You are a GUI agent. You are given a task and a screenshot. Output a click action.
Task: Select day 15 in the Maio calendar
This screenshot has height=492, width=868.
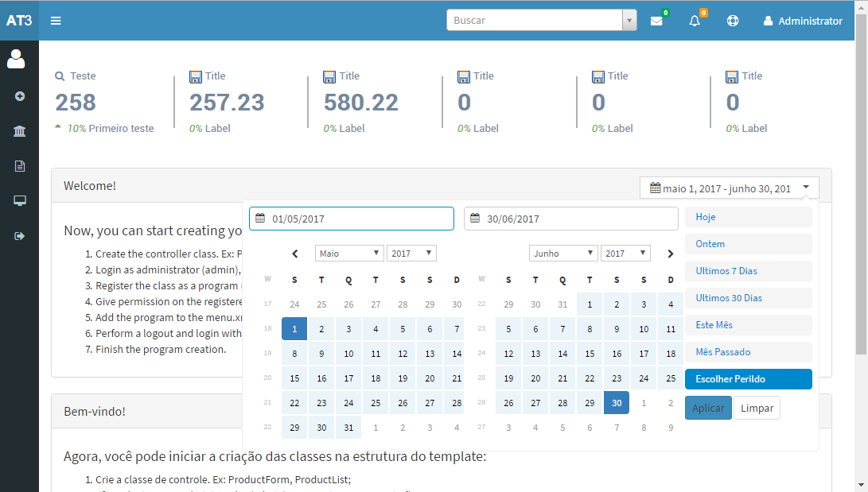point(294,378)
